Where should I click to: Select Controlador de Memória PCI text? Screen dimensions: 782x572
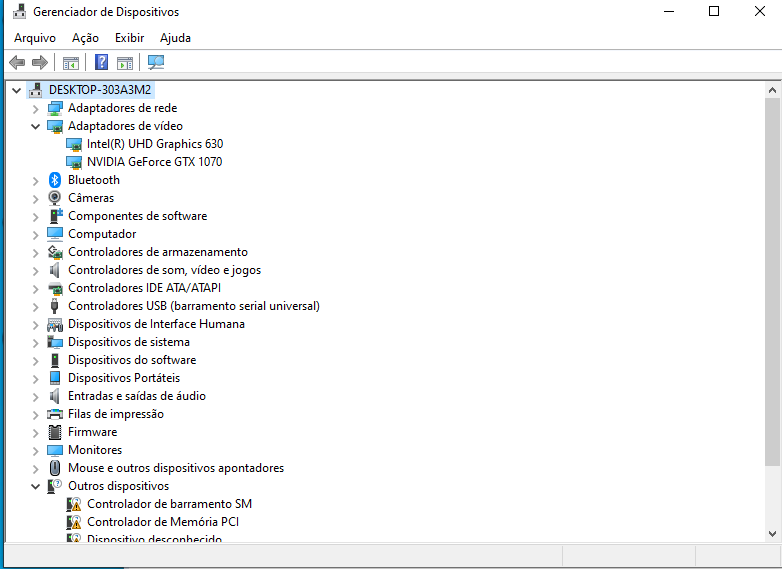click(x=163, y=522)
